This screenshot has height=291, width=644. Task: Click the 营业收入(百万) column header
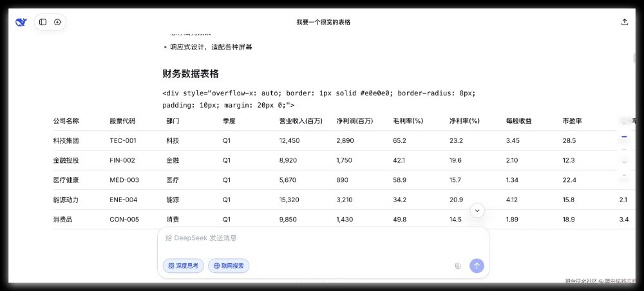pyautogui.click(x=300, y=121)
